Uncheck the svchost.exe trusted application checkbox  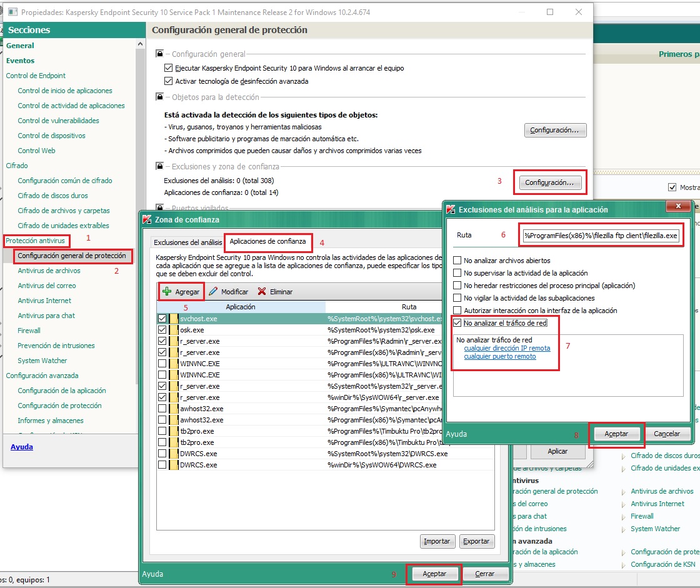point(162,319)
